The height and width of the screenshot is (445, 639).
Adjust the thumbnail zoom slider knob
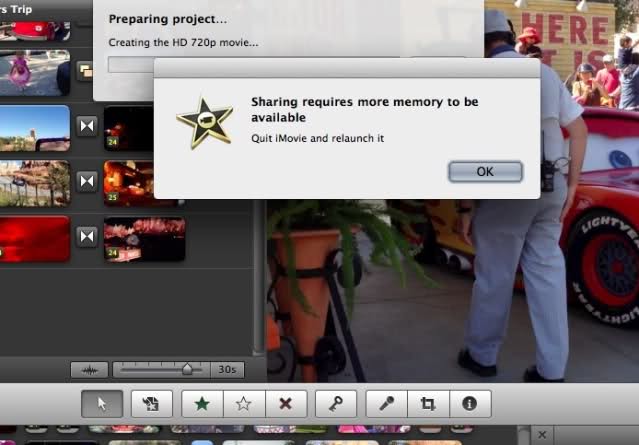[187, 369]
